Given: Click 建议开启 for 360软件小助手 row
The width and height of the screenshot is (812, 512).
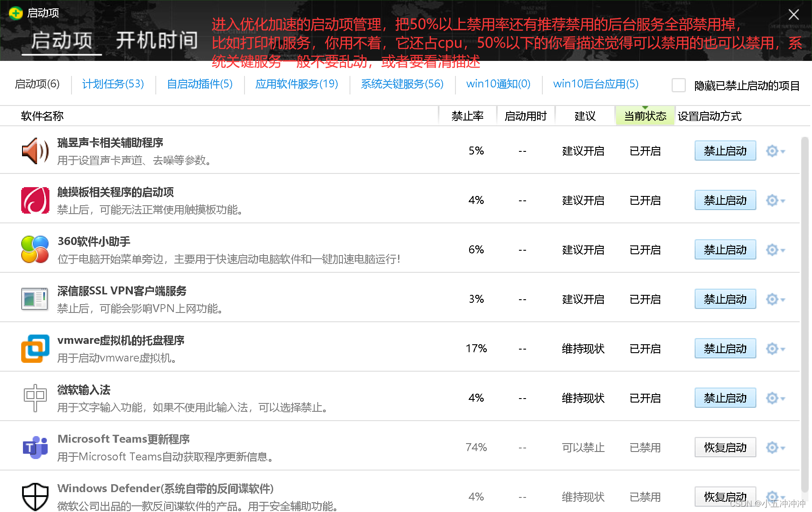Looking at the screenshot, I should coord(583,250).
